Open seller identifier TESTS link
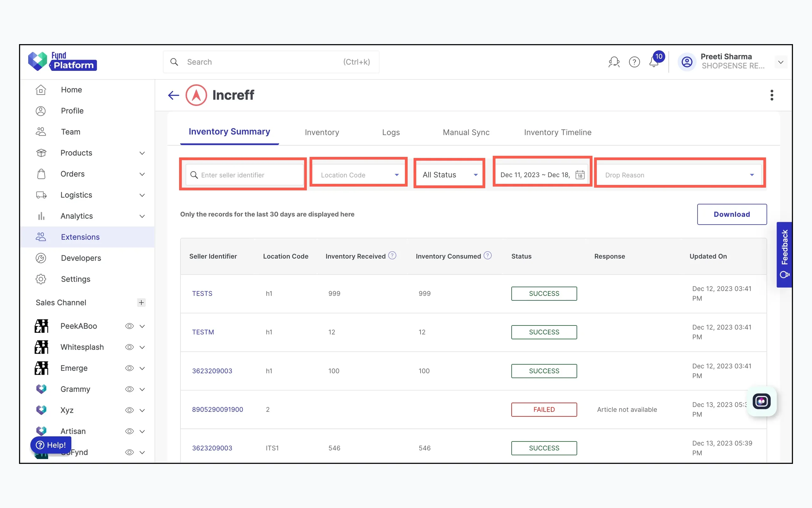Screen dimensions: 812x508 (202, 294)
